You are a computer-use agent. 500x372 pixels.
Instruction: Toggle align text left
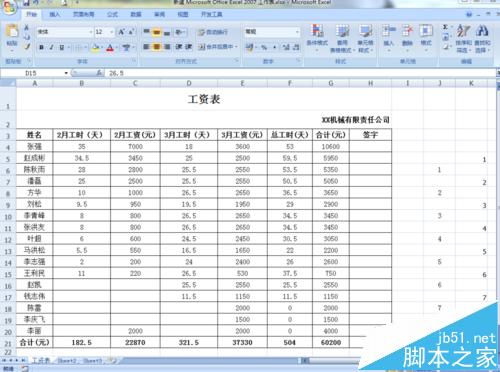click(146, 47)
